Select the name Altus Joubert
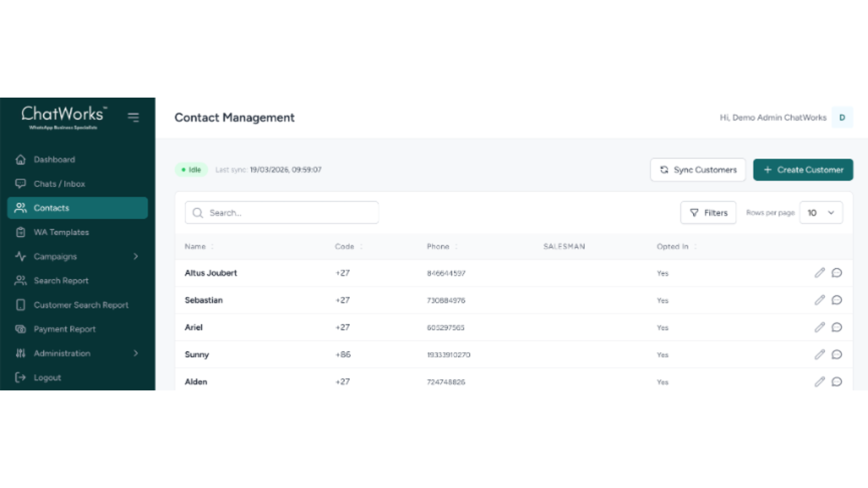 (x=211, y=273)
